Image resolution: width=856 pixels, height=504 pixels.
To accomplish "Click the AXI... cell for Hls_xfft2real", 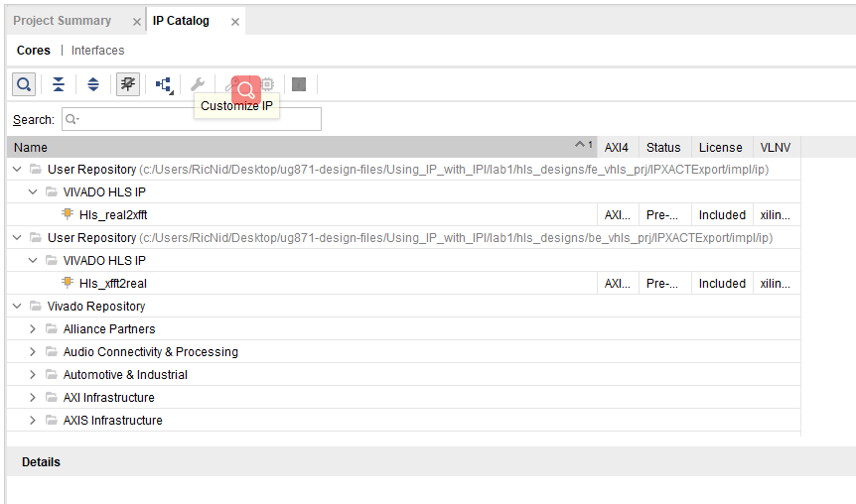I will (618, 284).
